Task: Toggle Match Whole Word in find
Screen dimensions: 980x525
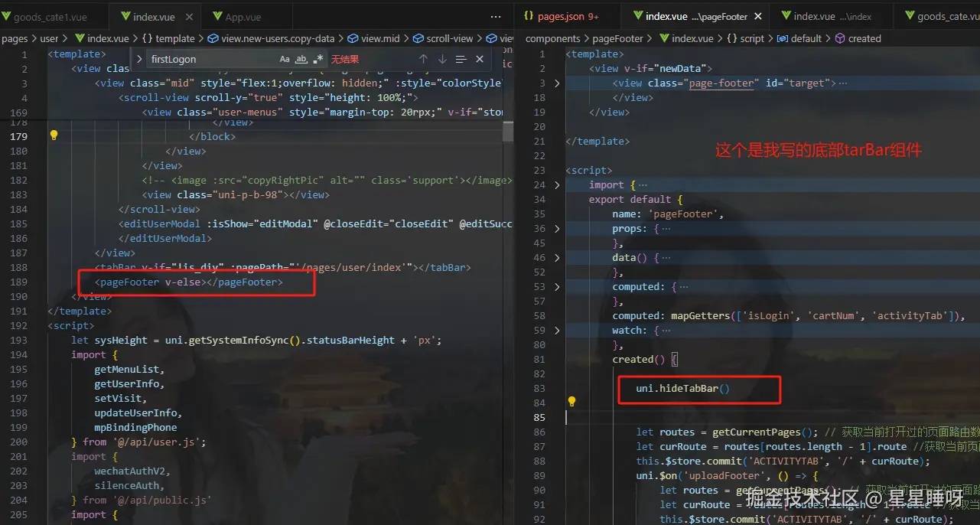Action: [x=301, y=59]
